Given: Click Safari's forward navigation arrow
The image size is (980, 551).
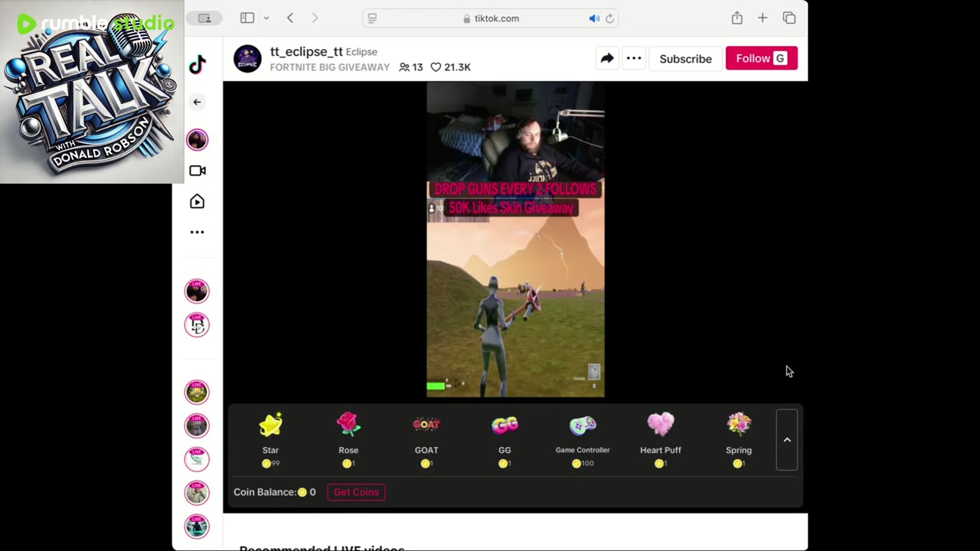Looking at the screenshot, I should tap(315, 18).
